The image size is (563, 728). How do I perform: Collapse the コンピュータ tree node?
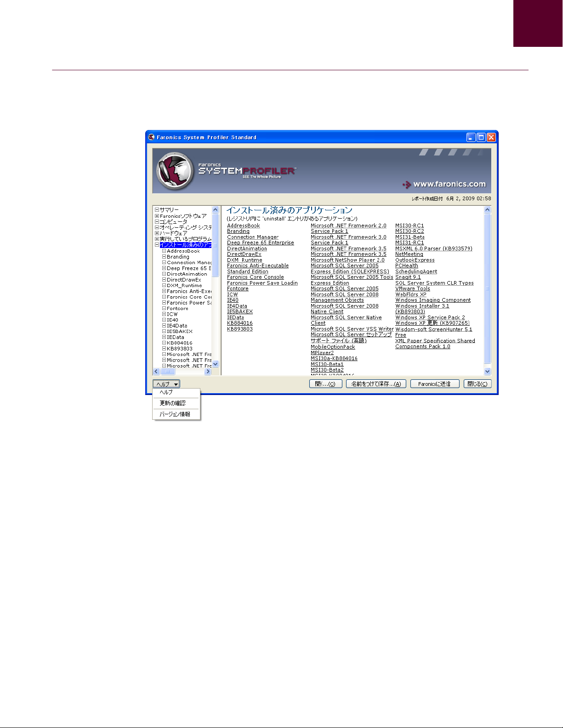[157, 221]
